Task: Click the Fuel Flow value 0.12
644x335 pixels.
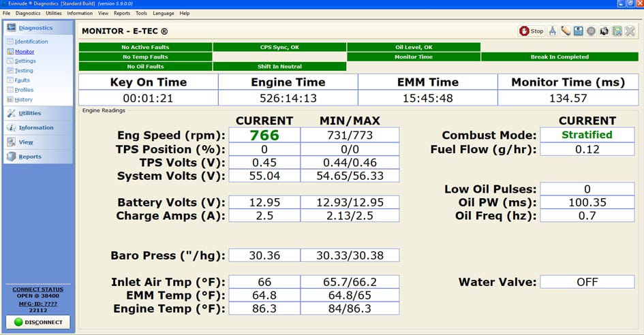Action: (587, 149)
